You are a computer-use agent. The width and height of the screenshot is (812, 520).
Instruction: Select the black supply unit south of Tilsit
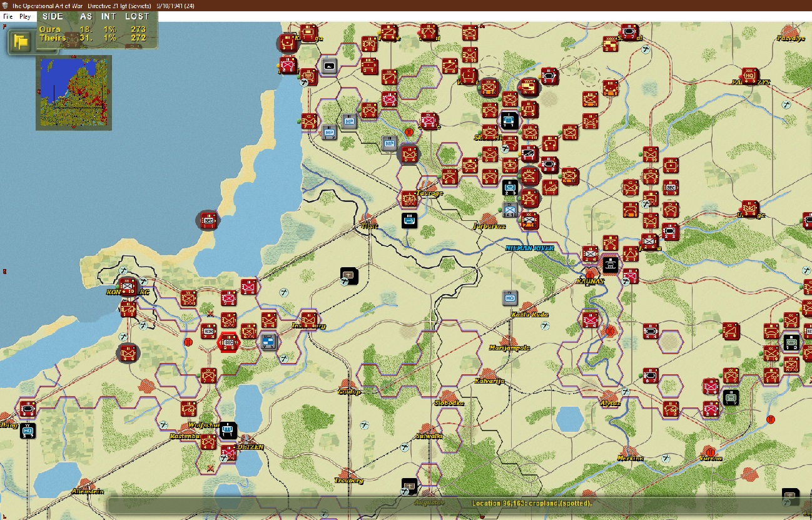[349, 275]
